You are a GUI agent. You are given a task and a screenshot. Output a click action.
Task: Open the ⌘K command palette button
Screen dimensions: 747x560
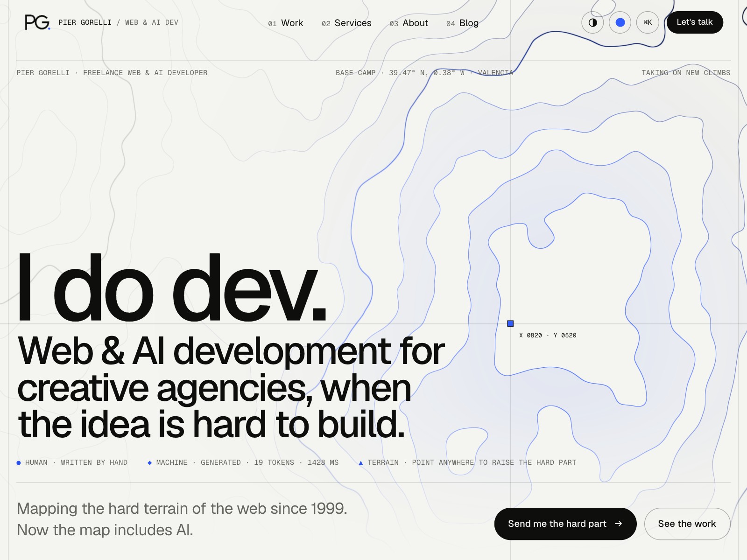click(648, 22)
